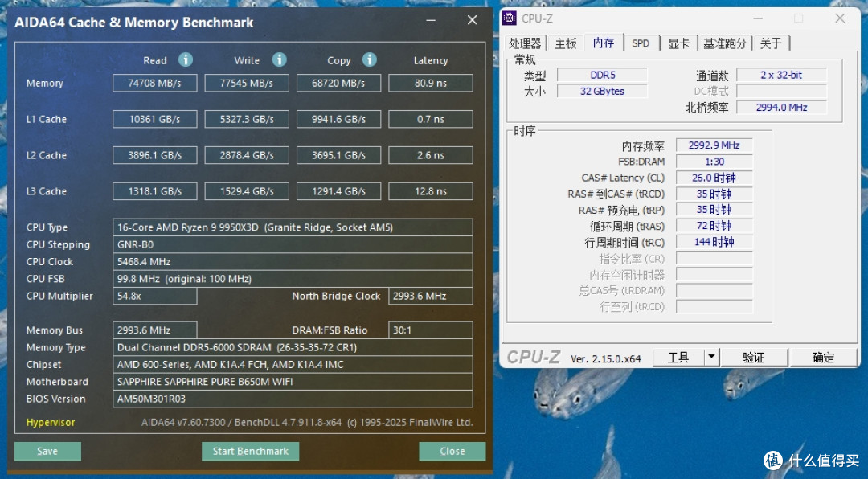Image resolution: width=868 pixels, height=479 pixels.
Task: Click the DDR5 type field in CPU-Z
Action: click(602, 75)
